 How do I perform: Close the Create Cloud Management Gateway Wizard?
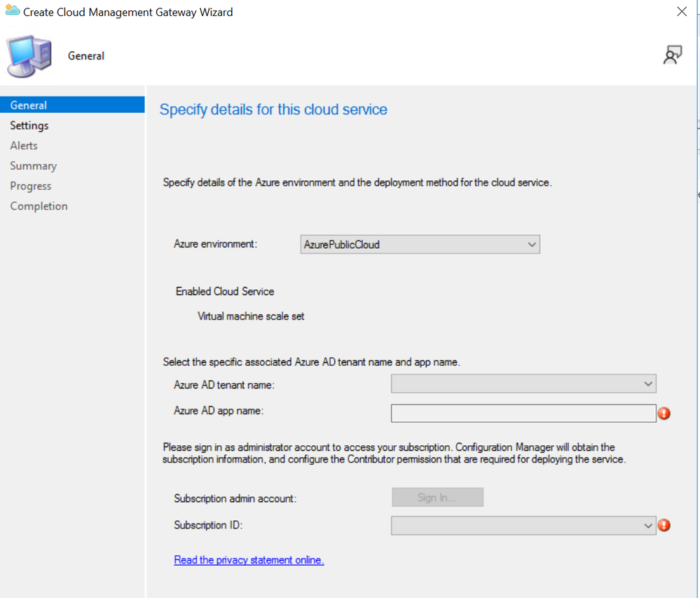(x=682, y=12)
